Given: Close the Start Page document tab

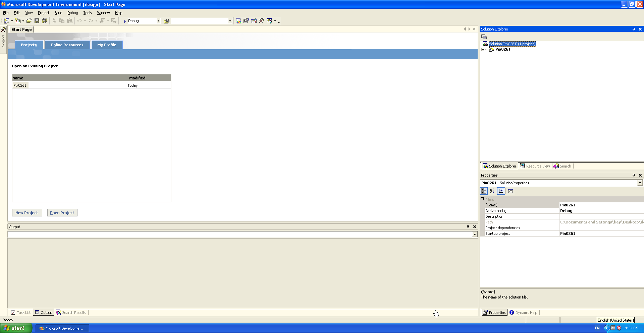Looking at the screenshot, I should pyautogui.click(x=474, y=29).
